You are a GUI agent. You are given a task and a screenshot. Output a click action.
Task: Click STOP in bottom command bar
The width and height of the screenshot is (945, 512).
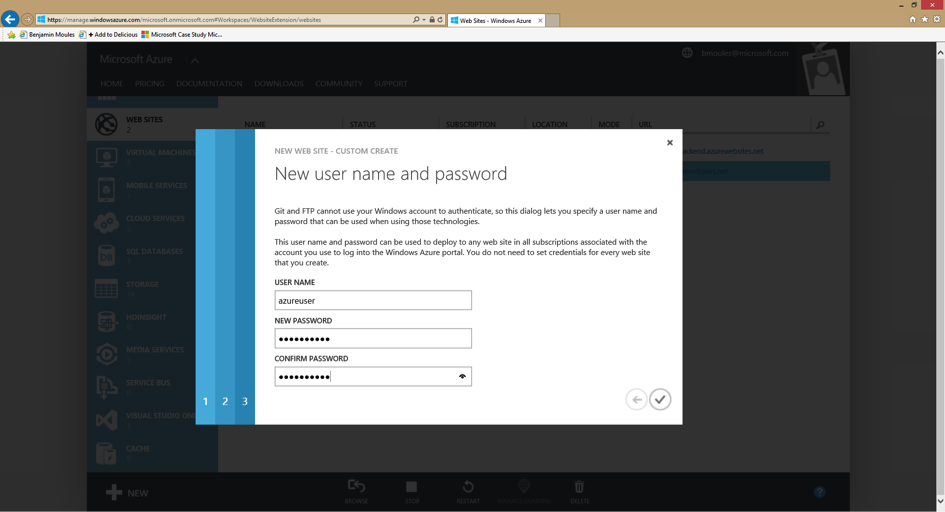pyautogui.click(x=412, y=491)
